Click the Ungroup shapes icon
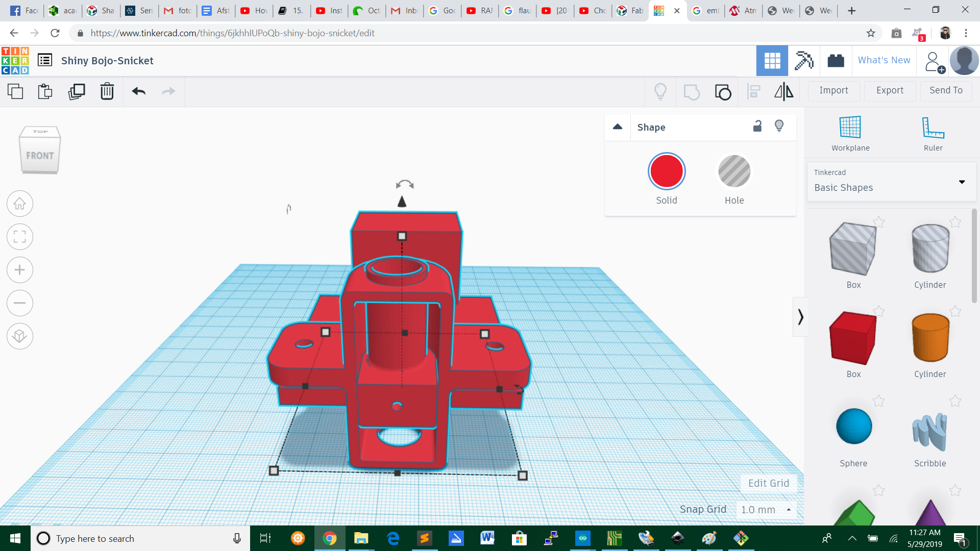 click(723, 92)
